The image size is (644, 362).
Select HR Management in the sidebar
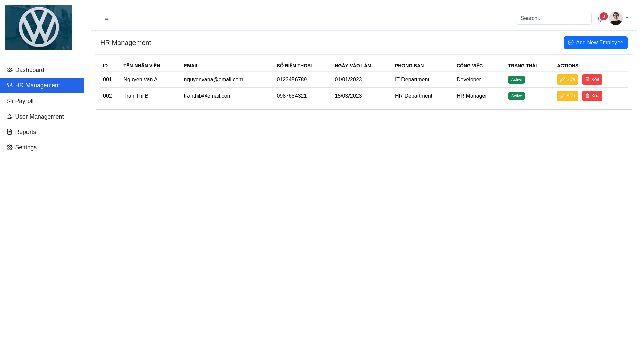pyautogui.click(x=38, y=85)
